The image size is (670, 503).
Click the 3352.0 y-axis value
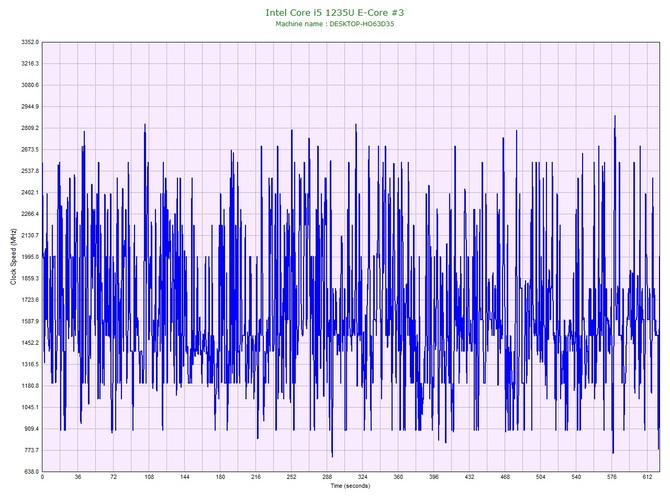click(30, 42)
